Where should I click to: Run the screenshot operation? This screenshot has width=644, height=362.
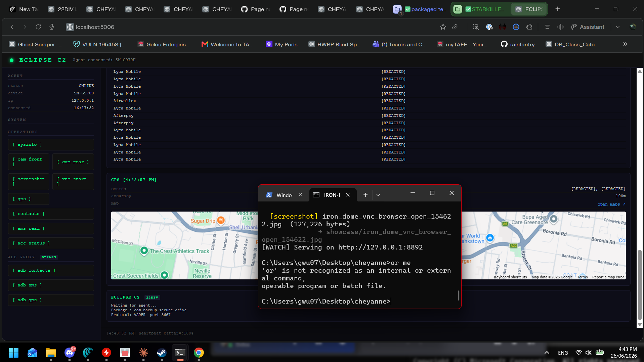pyautogui.click(x=29, y=182)
